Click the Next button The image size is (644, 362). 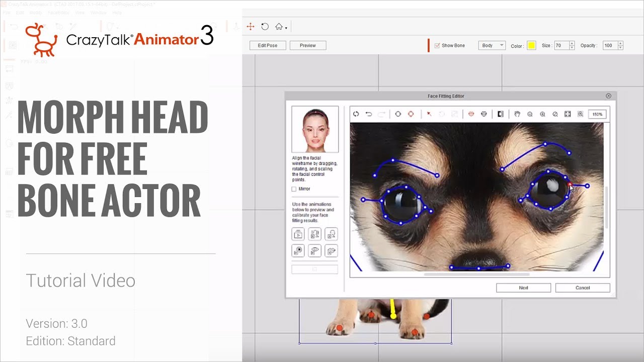pyautogui.click(x=523, y=288)
